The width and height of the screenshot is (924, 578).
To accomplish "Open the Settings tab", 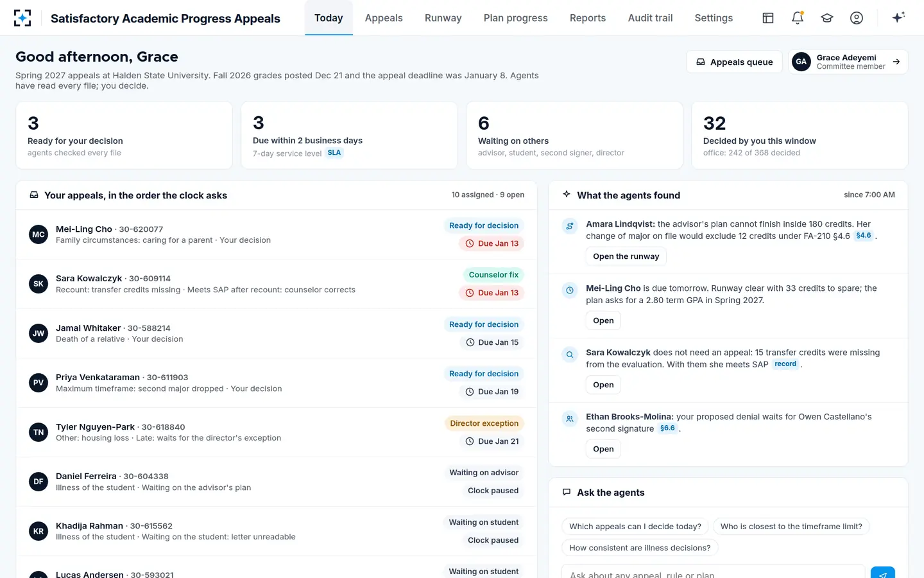I will (714, 18).
